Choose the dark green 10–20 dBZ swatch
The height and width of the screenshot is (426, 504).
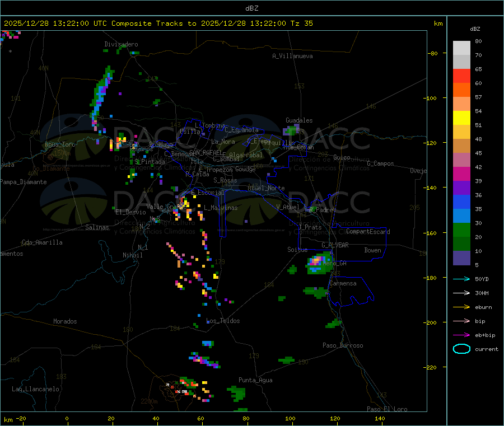[x=461, y=244]
